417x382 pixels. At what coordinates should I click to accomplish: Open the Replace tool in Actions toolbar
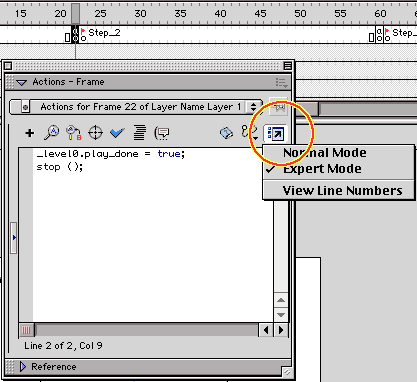pos(73,133)
